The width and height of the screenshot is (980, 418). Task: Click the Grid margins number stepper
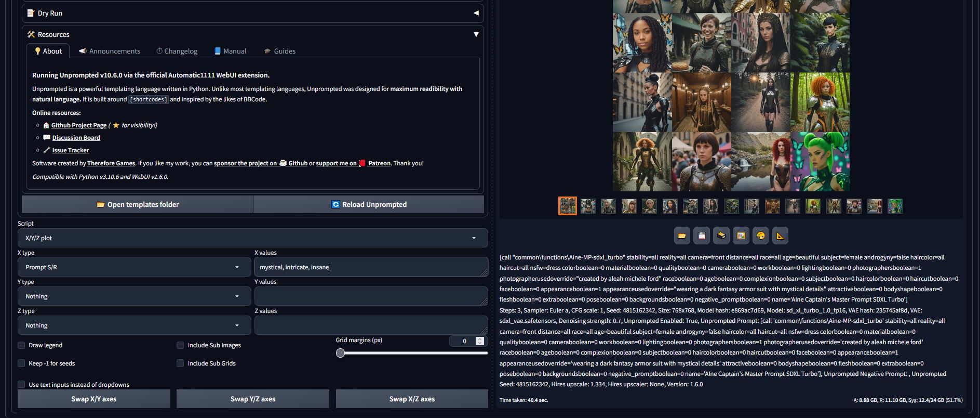tap(480, 341)
